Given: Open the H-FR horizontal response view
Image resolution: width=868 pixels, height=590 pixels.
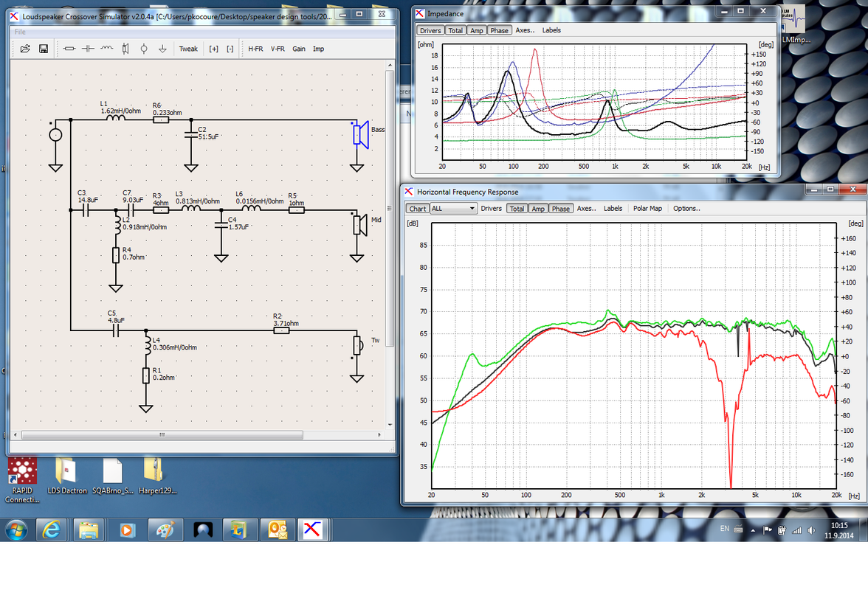Looking at the screenshot, I should point(255,49).
